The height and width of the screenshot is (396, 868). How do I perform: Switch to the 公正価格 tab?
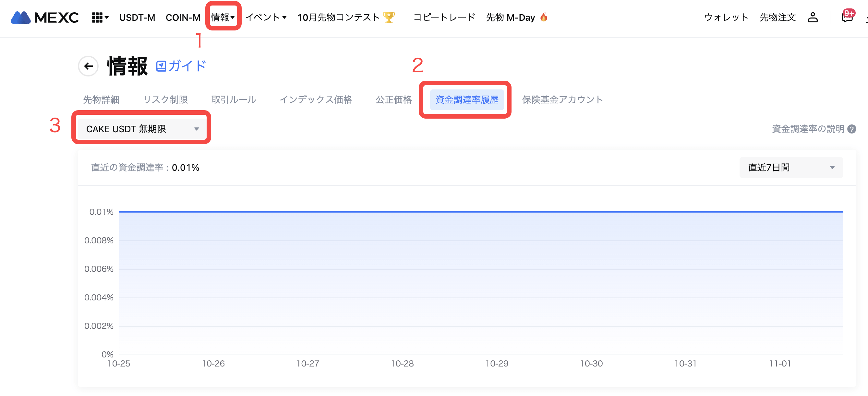coord(393,100)
